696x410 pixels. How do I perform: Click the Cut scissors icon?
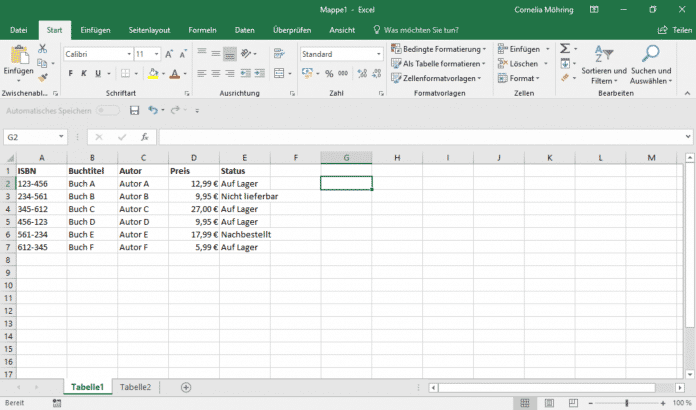point(43,48)
